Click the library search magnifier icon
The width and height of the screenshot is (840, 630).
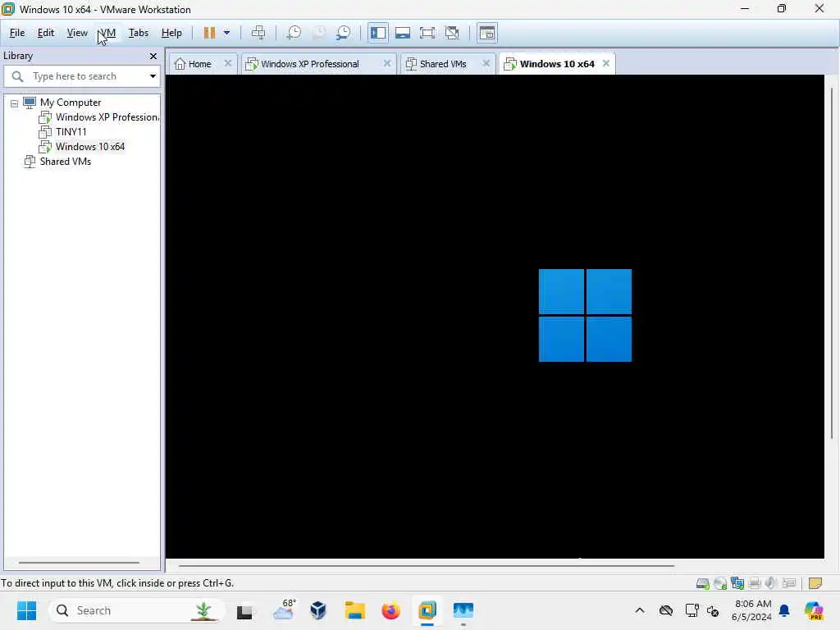[x=18, y=76]
